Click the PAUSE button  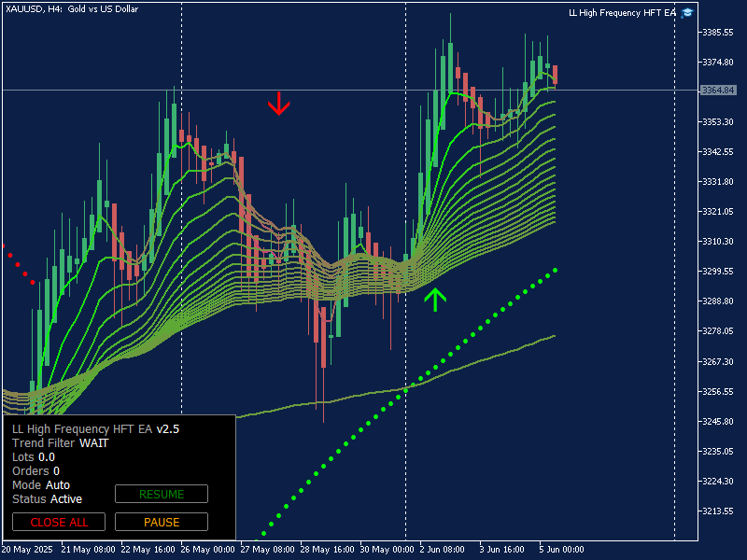pos(162,522)
